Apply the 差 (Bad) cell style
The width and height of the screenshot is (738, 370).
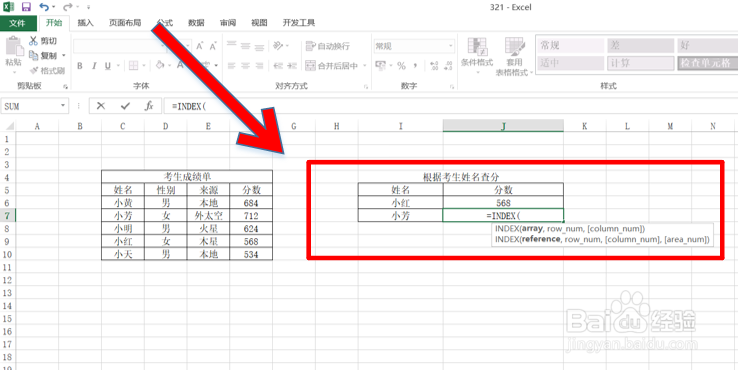[641, 46]
